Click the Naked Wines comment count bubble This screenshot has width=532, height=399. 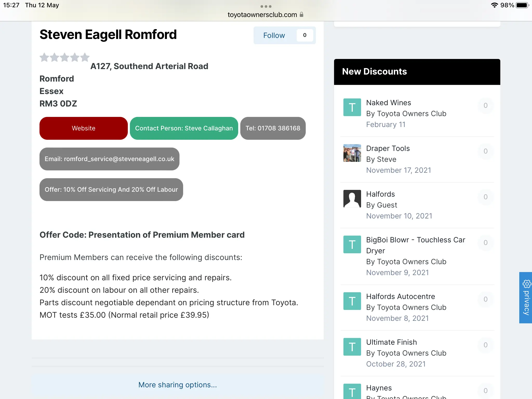tap(485, 105)
